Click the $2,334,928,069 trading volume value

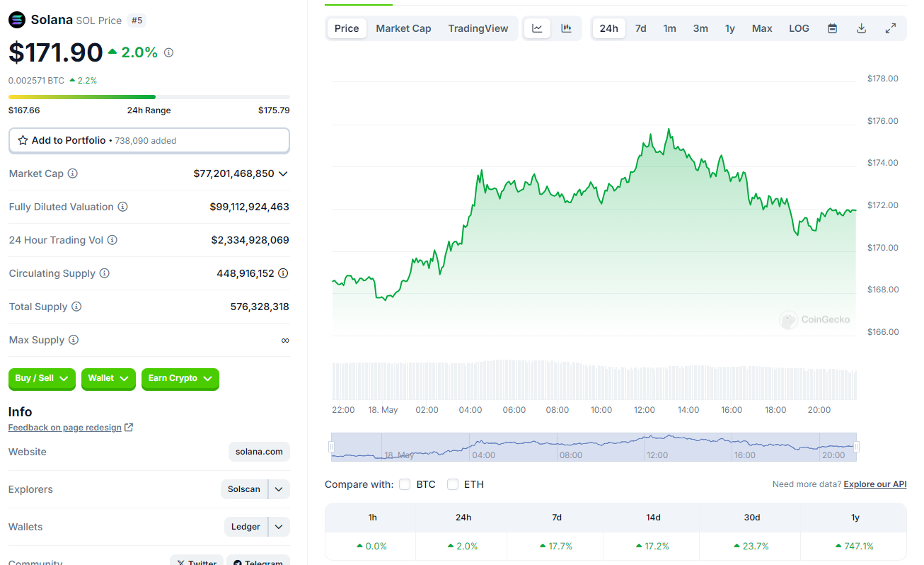click(x=250, y=240)
